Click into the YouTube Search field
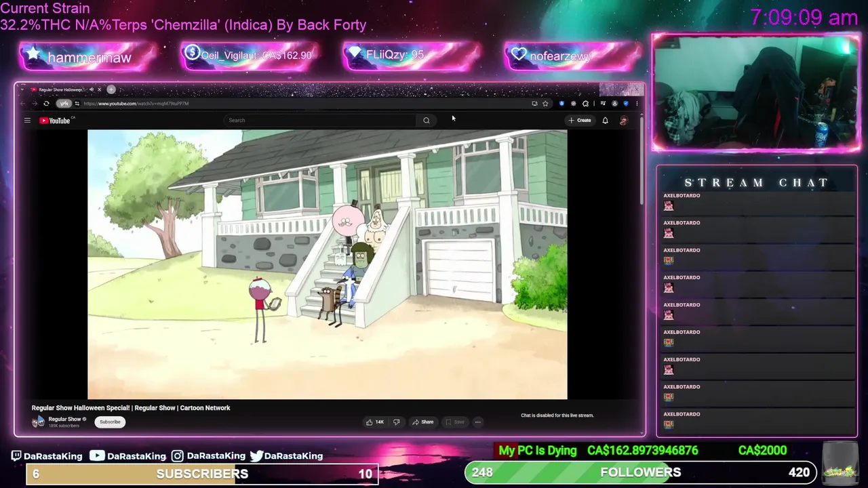Viewport: 868px width, 488px height. coord(320,121)
